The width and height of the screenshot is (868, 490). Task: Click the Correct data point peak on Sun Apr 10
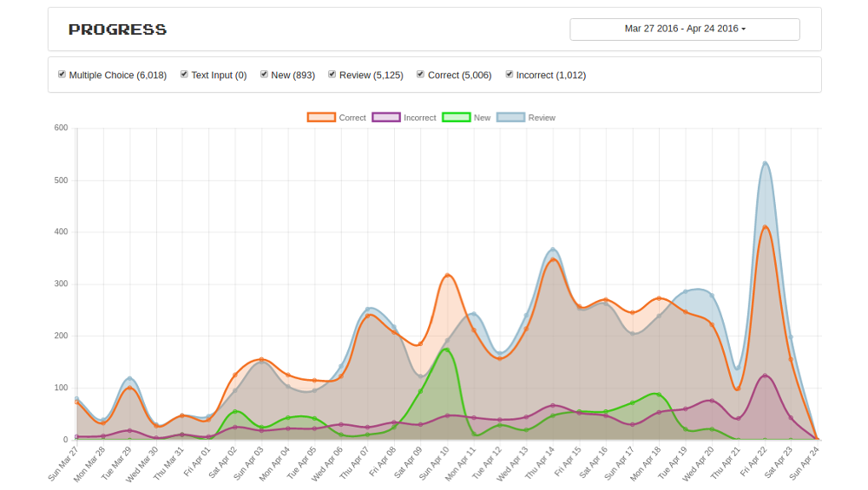point(447,276)
